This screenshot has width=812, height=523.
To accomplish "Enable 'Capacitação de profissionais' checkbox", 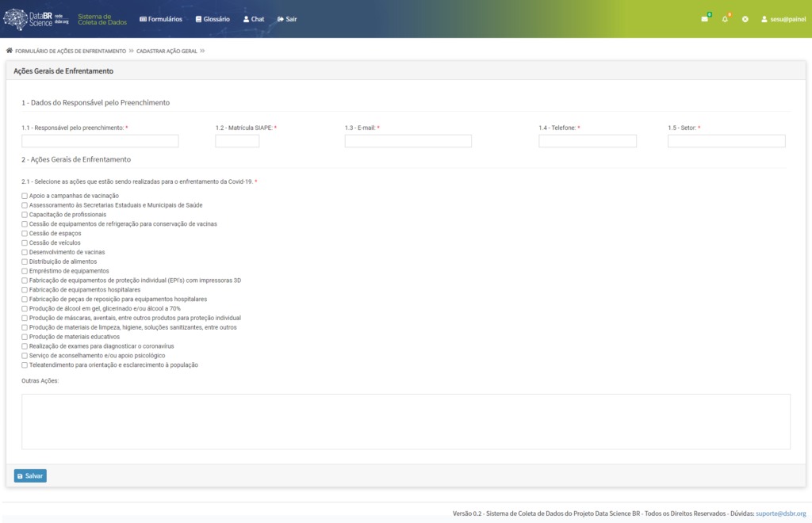I will point(25,215).
